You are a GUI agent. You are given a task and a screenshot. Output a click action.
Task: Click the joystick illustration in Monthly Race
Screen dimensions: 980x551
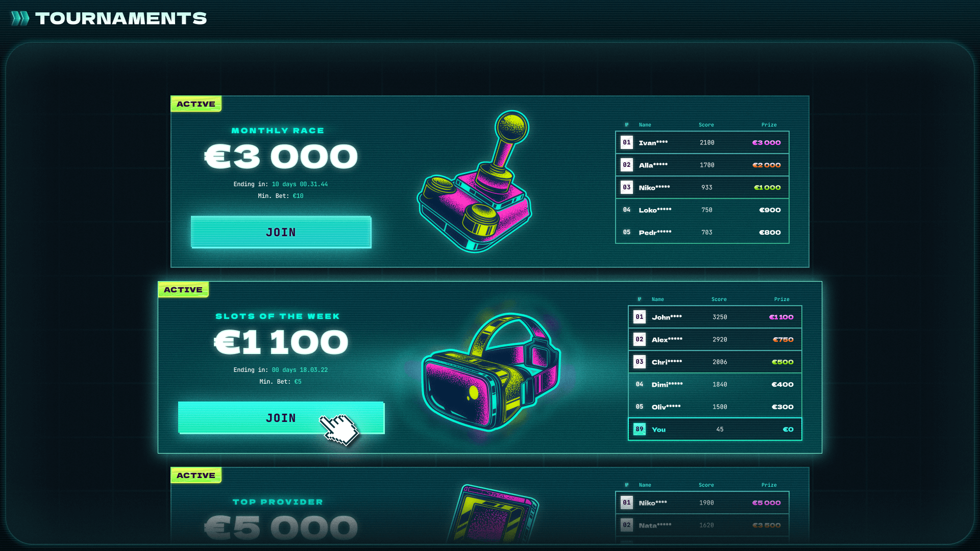click(475, 181)
